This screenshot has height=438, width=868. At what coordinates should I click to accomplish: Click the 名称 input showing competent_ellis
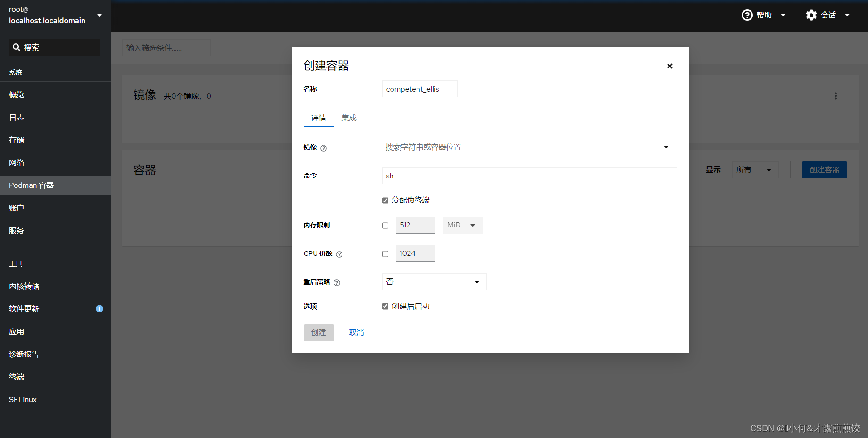[x=419, y=89]
